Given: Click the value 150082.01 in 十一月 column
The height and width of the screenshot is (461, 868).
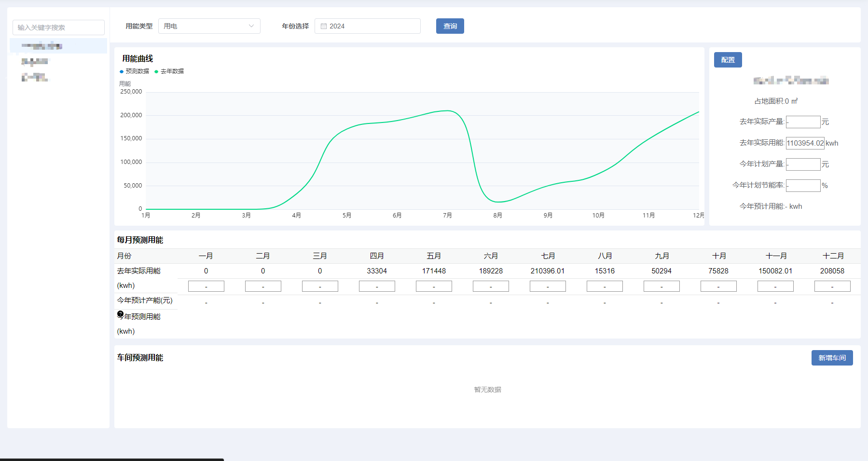Looking at the screenshot, I should click(775, 271).
